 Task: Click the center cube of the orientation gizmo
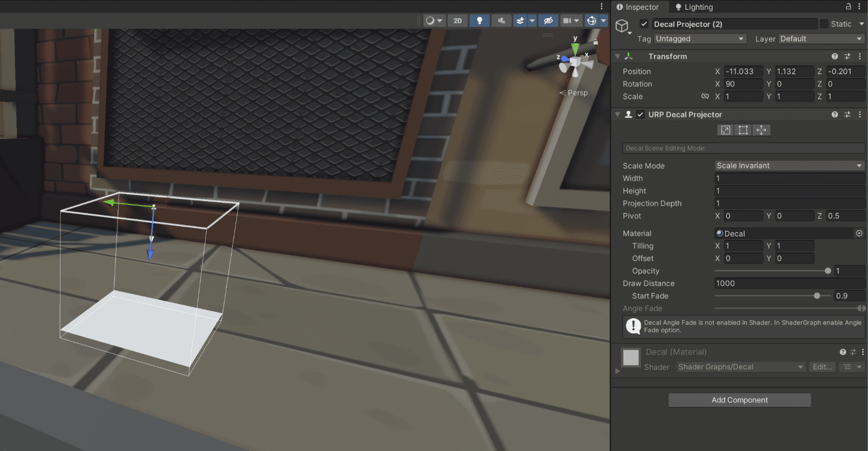[575, 63]
